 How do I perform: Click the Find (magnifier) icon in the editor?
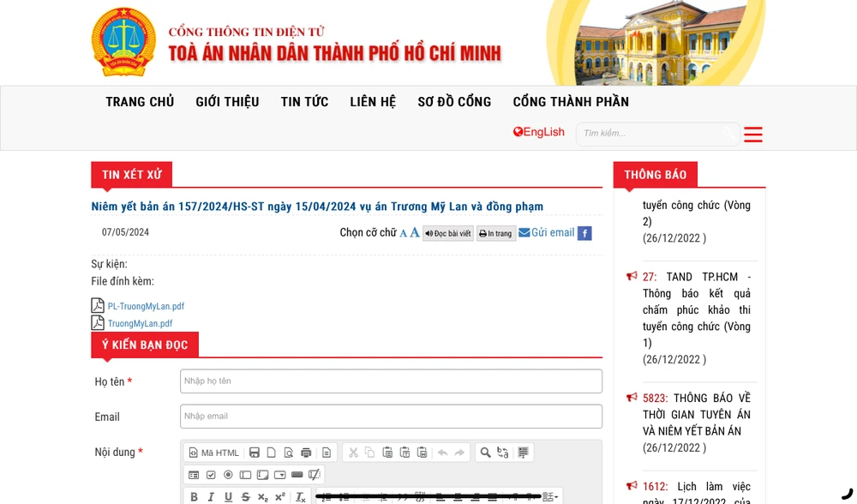[x=484, y=453]
